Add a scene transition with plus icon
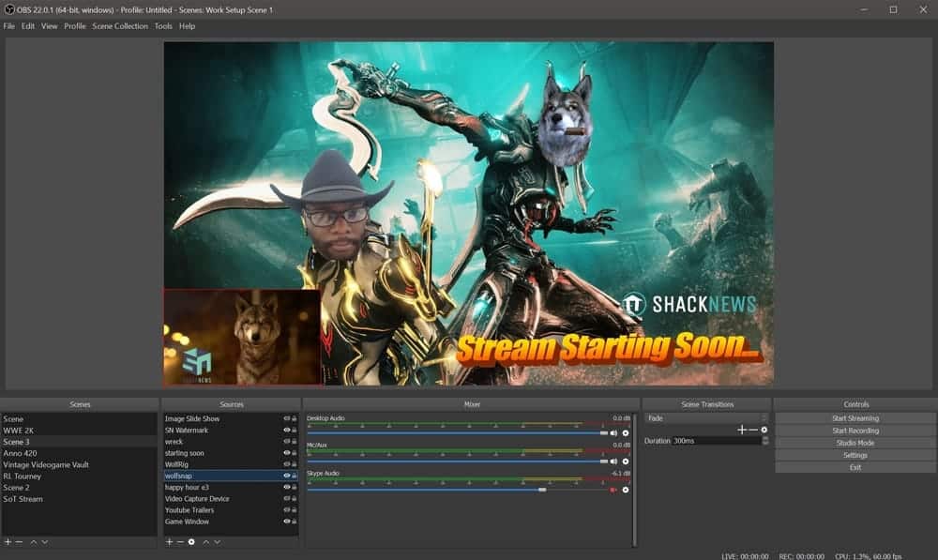Screen dimensions: 938x560 point(742,430)
